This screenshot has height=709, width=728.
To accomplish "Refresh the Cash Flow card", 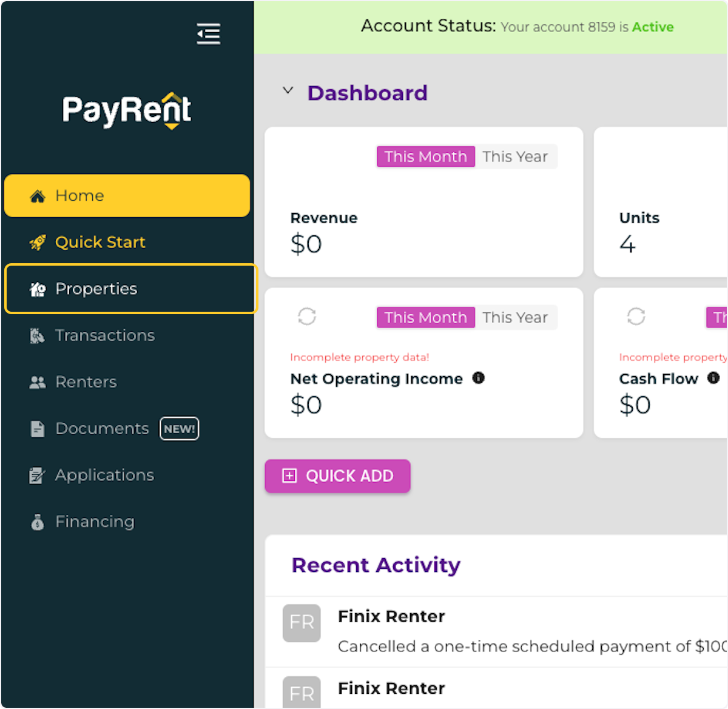I will [x=636, y=316].
